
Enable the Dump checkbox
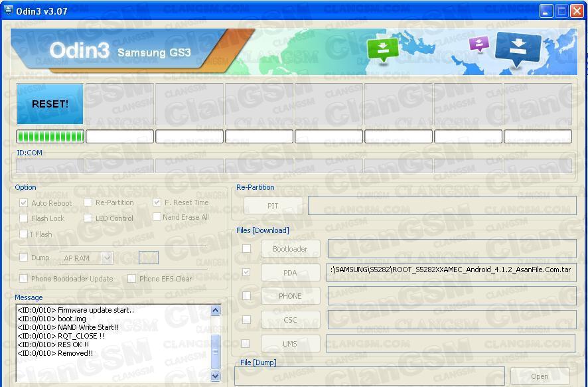coord(23,258)
